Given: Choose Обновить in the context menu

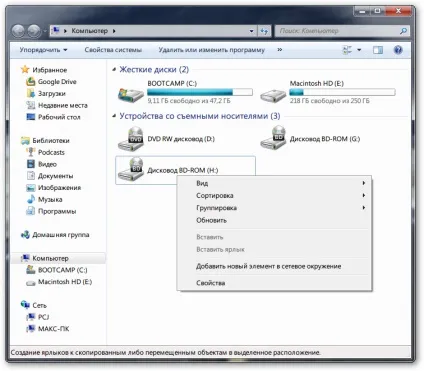Looking at the screenshot, I should tap(274, 220).
